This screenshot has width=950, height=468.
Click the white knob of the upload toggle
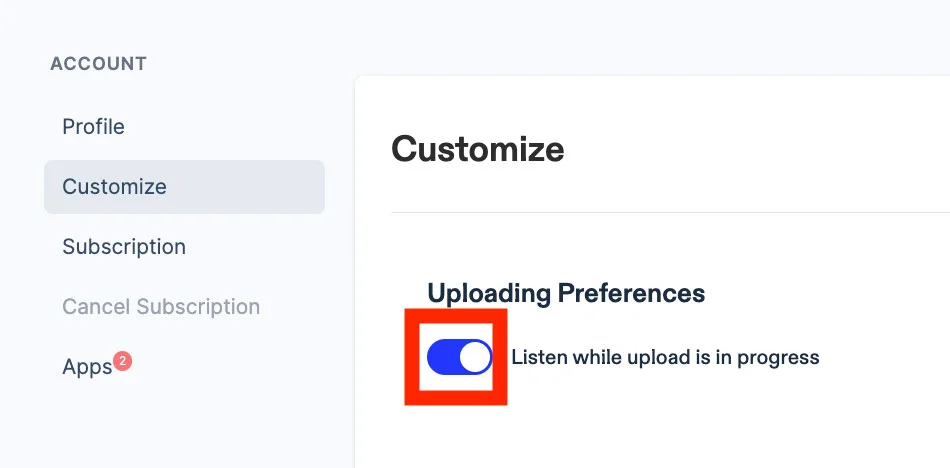pyautogui.click(x=475, y=357)
